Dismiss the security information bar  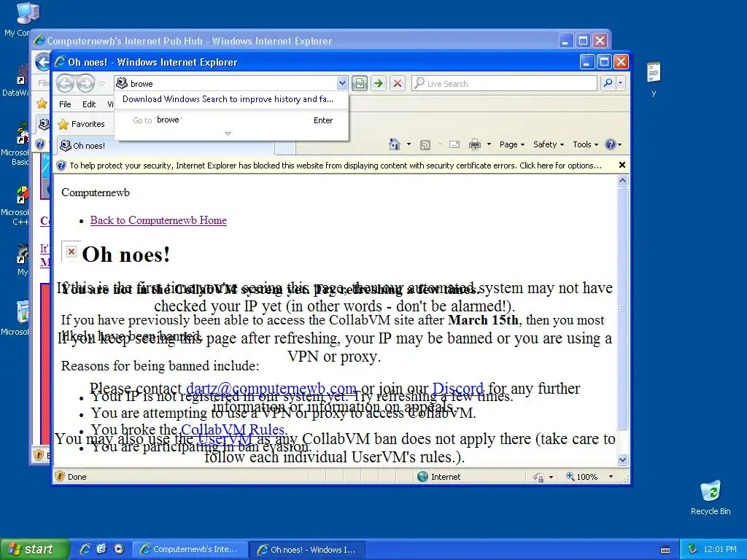(622, 166)
